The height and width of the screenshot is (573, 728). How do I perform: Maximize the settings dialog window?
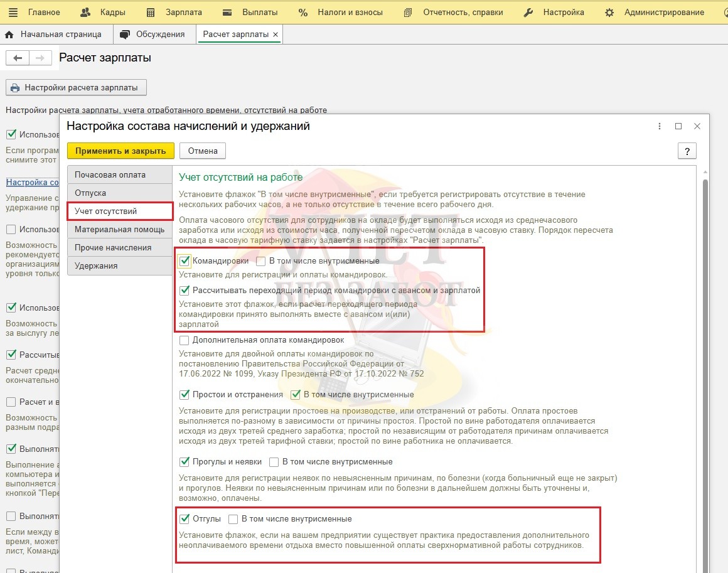pos(678,126)
